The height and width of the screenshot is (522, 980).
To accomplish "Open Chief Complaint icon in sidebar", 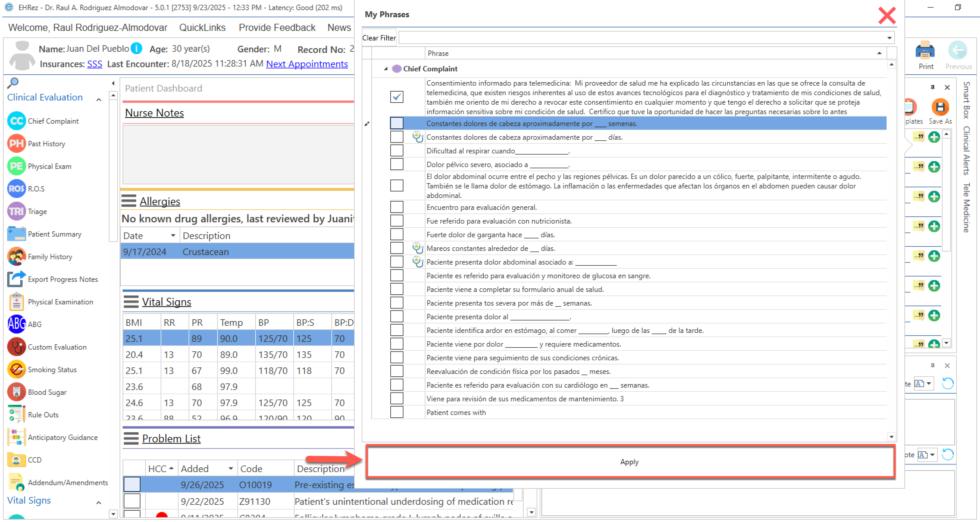I will click(16, 121).
